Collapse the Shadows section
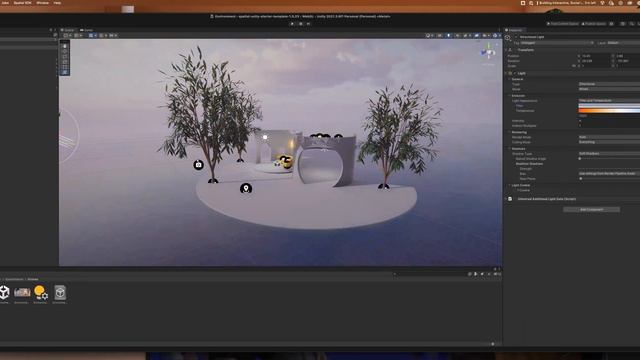Image resolution: width=640 pixels, height=360 pixels. 509,149
